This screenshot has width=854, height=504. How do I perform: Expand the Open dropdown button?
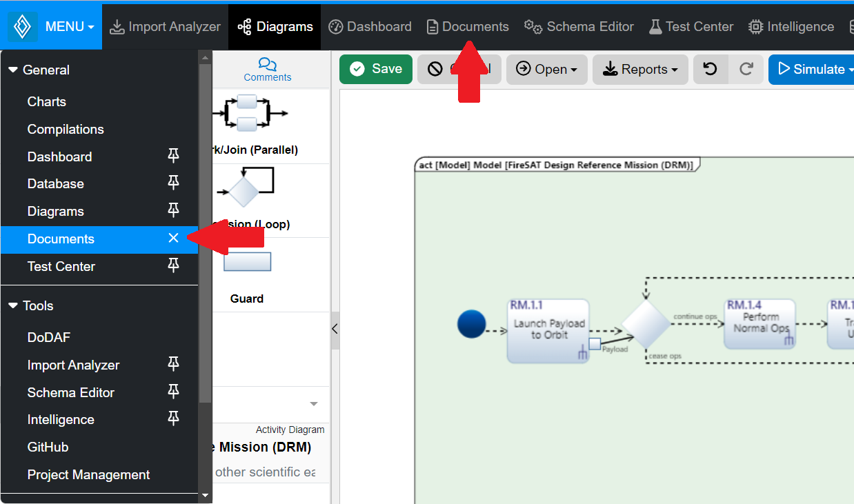(546, 69)
